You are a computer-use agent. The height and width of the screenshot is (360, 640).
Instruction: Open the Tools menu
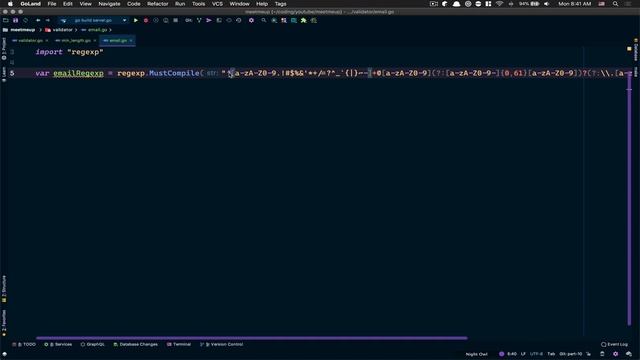point(198,4)
